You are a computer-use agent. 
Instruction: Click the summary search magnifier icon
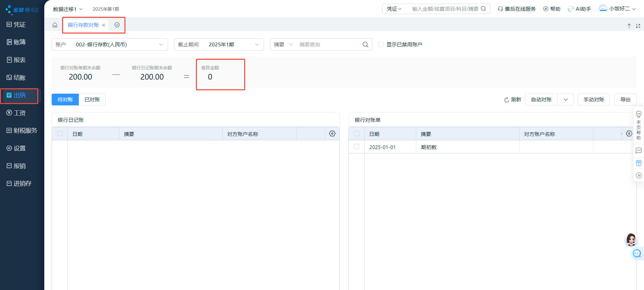365,45
